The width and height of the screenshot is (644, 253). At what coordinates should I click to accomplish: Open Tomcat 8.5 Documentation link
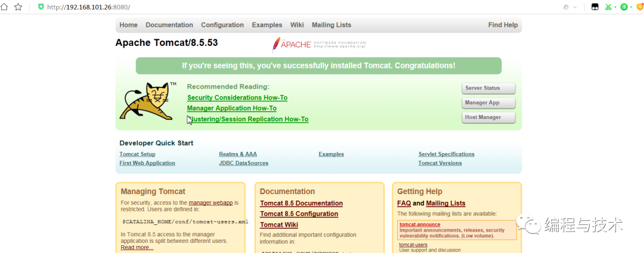pyautogui.click(x=302, y=204)
